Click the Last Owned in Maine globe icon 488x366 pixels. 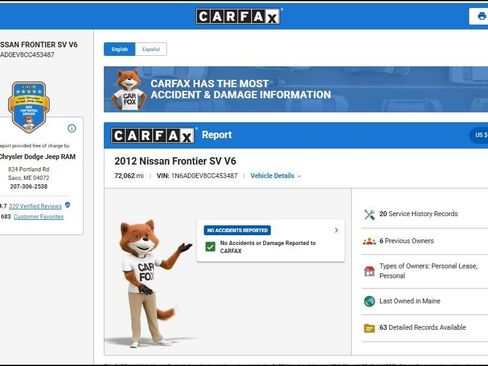pos(369,301)
